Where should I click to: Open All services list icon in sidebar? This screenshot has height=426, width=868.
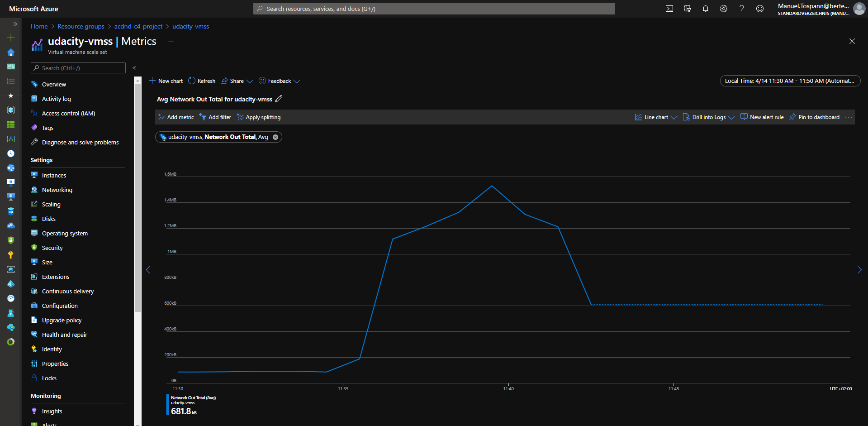coord(11,81)
